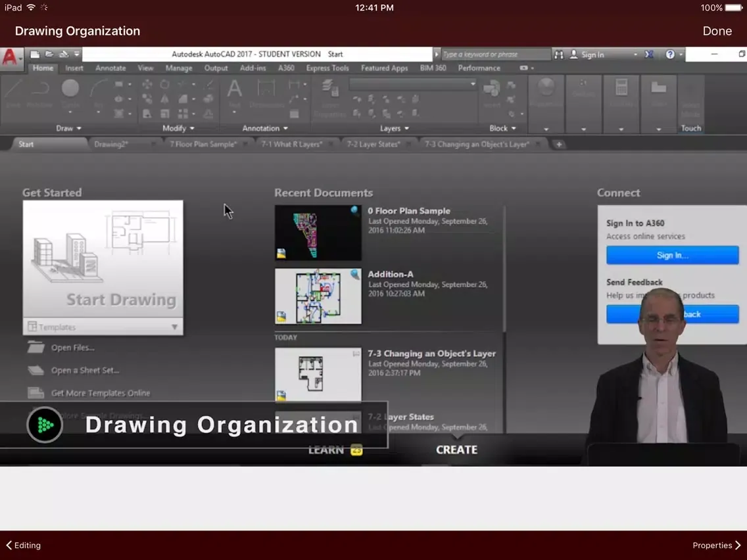This screenshot has height=560, width=747.
Task: Expand the Layers panel flyout
Action: (x=395, y=128)
